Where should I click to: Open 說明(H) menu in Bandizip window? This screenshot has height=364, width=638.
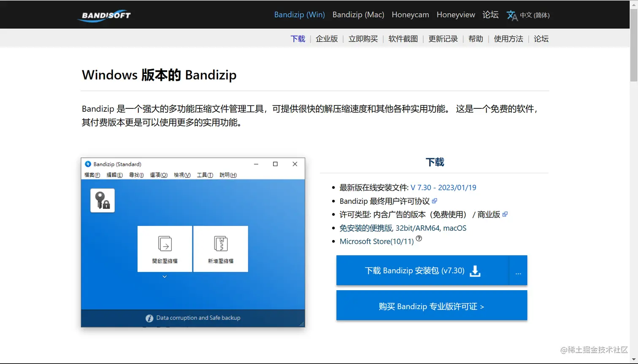click(228, 175)
